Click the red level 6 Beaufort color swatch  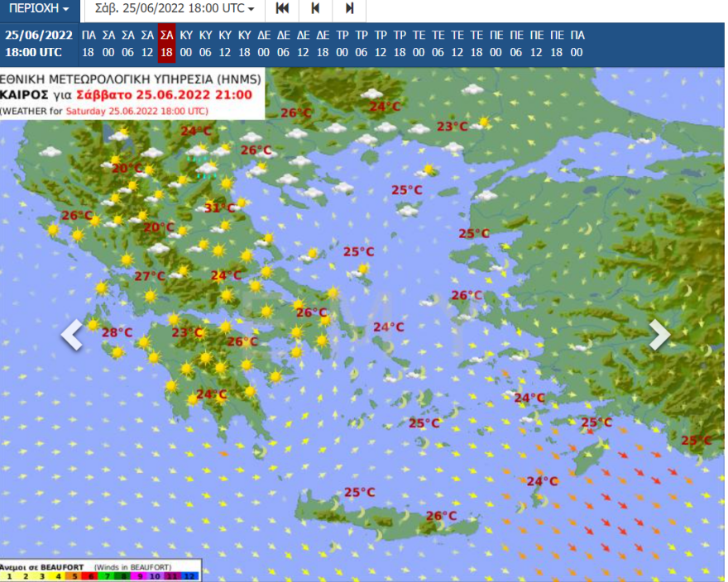(89, 575)
